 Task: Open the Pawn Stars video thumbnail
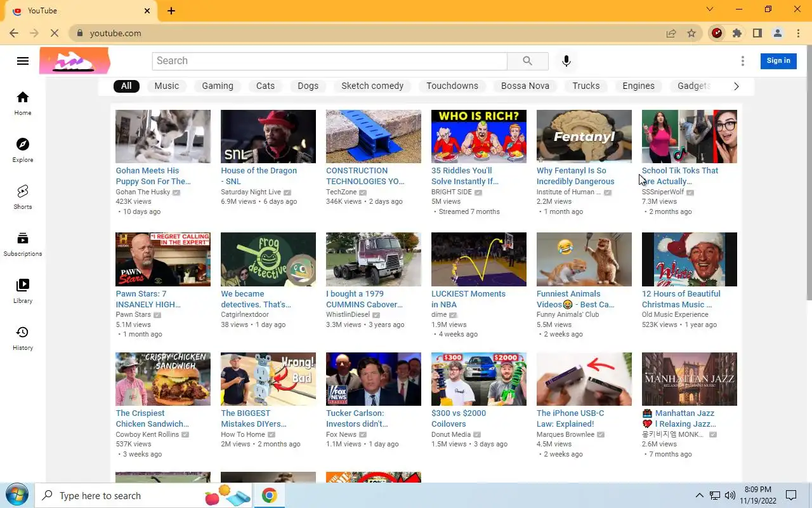coord(163,259)
